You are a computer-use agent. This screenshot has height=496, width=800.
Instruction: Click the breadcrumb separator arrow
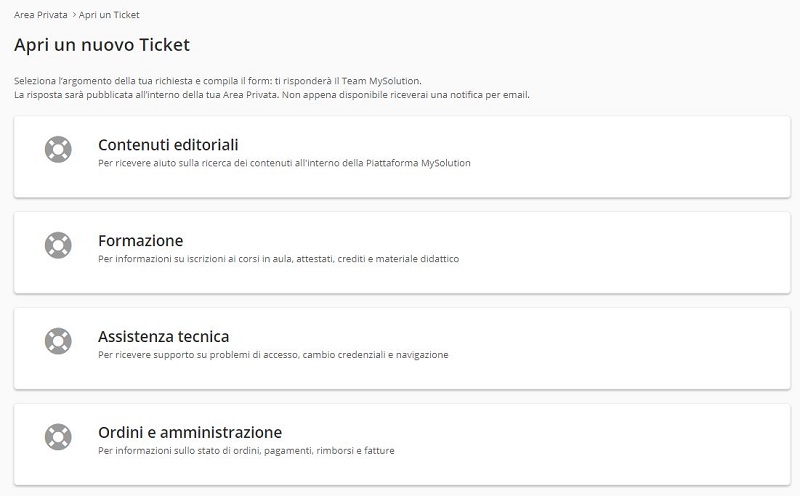point(74,15)
